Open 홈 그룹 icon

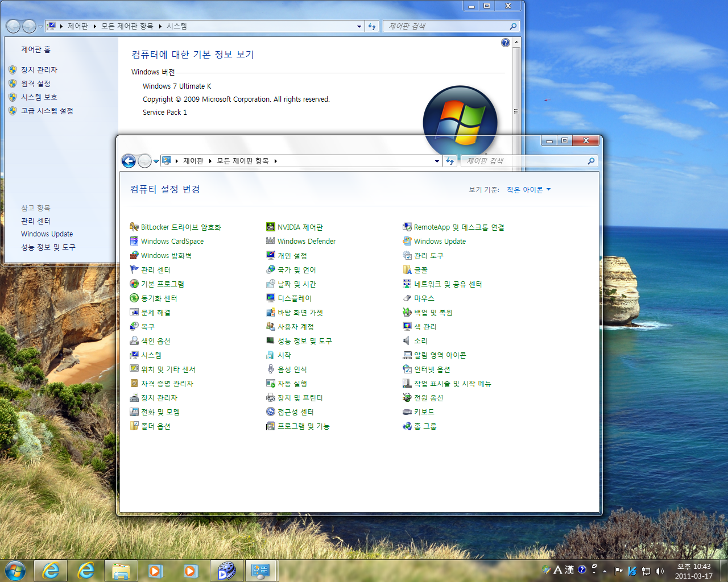tap(407, 426)
